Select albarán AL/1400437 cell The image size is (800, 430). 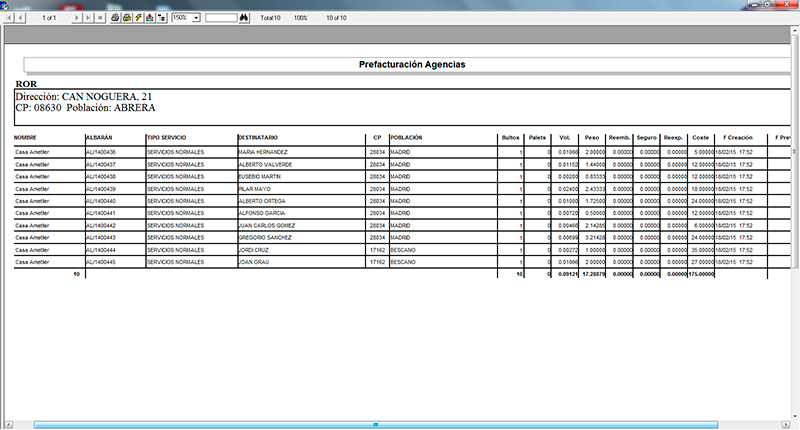click(x=101, y=165)
